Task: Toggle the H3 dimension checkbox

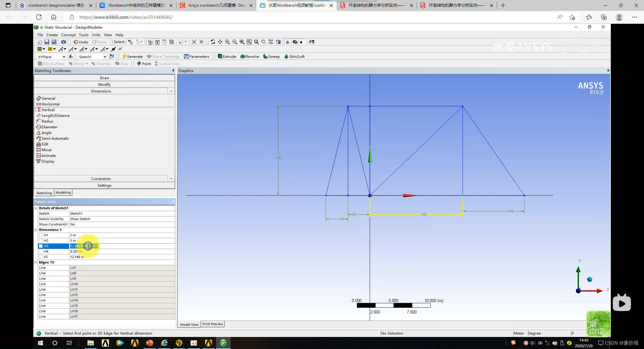Action: 41,246
